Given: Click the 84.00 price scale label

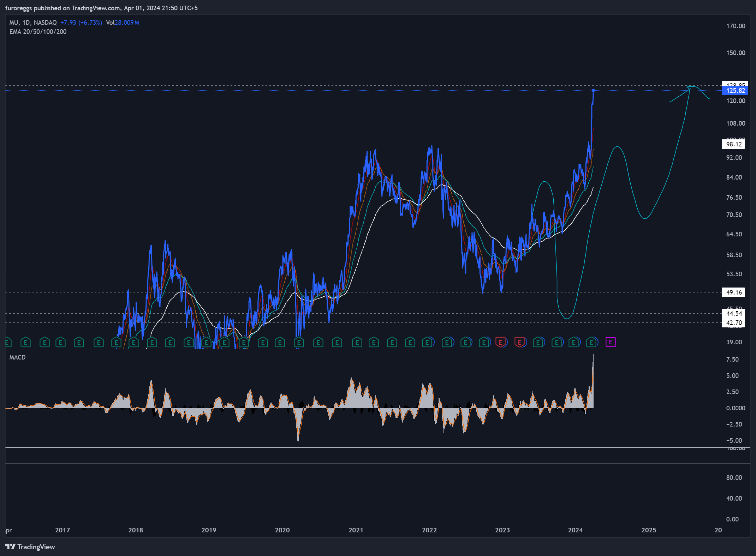Looking at the screenshot, I should tap(734, 177).
